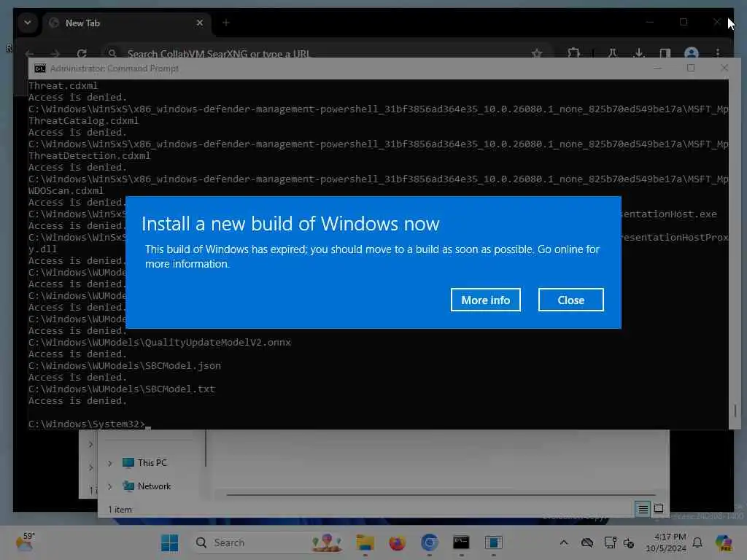Click the taskbar Search box

[268, 542]
